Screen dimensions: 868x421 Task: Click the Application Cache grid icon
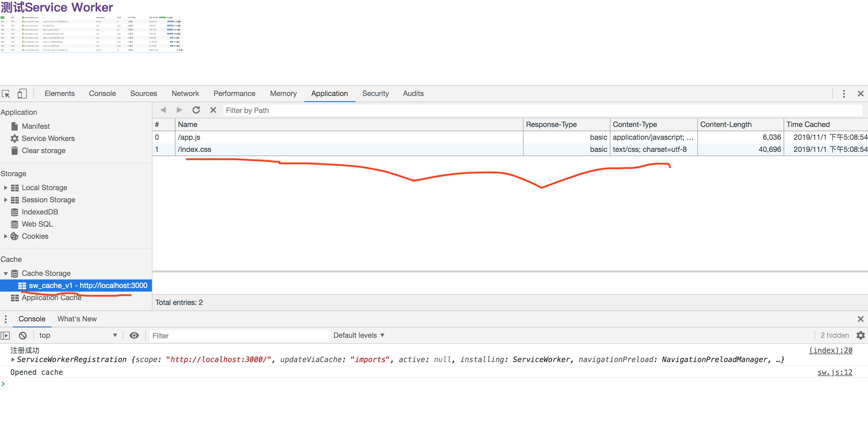tap(15, 298)
